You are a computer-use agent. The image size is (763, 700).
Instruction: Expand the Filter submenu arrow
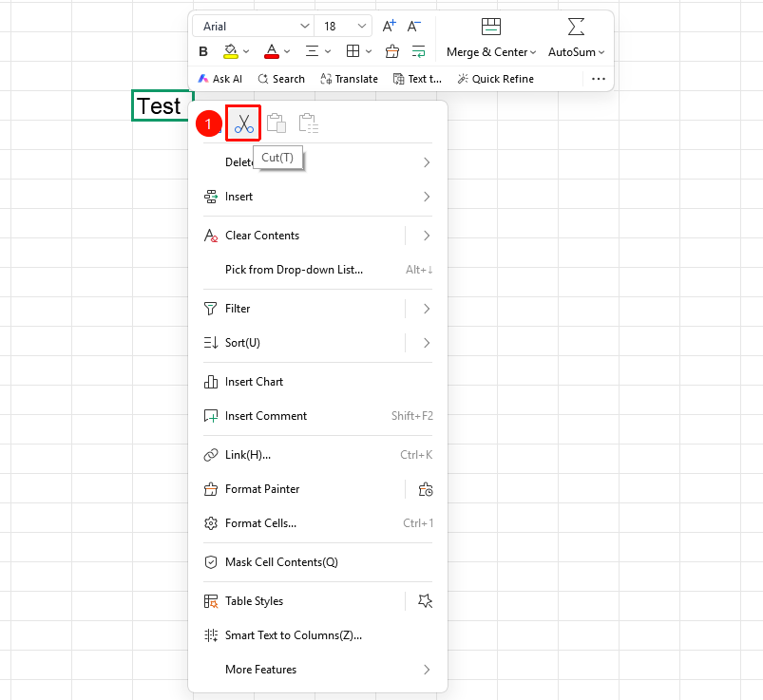coord(427,309)
